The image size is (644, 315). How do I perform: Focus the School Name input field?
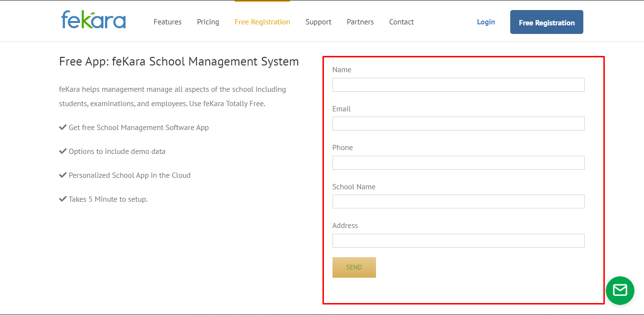(x=459, y=201)
